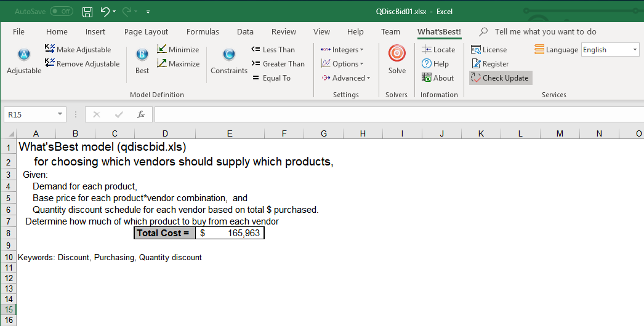Click the Insert Function fx icon
644x326 pixels.
(x=141, y=114)
